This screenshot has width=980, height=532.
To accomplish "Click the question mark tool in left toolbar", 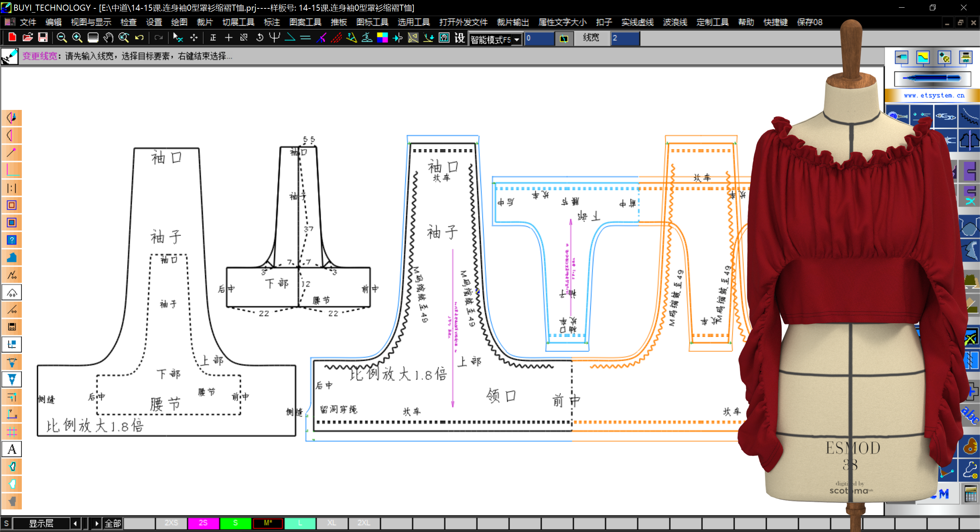I will pos(12,240).
